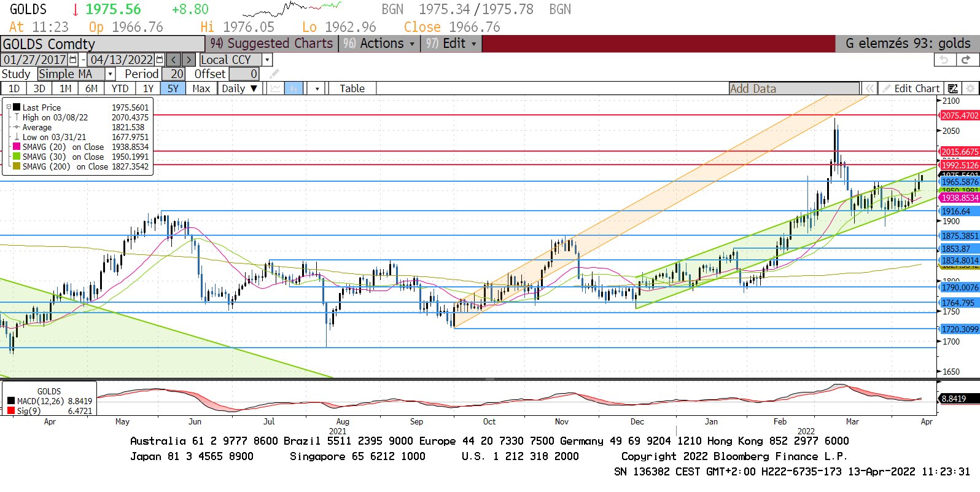Viewport: 980px width, 492px height.
Task: Select the 1D time range
Action: [x=14, y=88]
